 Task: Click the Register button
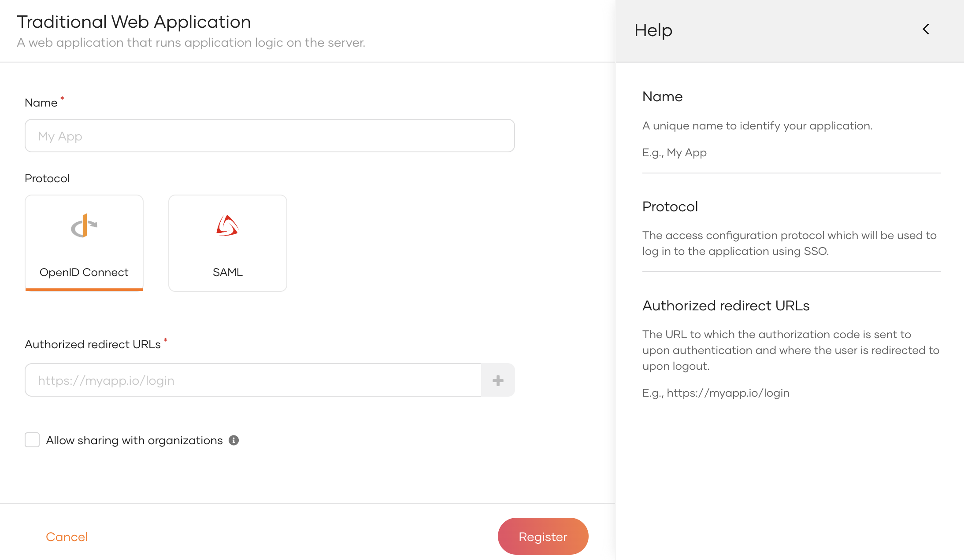543,536
